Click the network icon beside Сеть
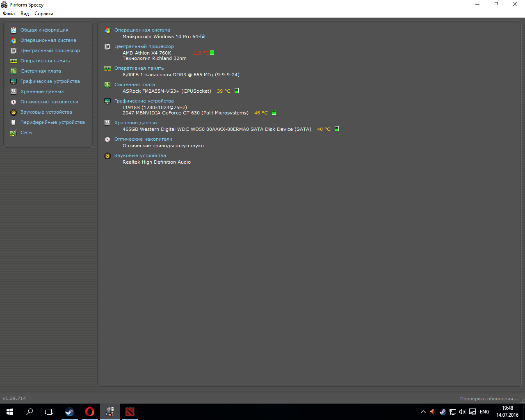 [x=14, y=132]
